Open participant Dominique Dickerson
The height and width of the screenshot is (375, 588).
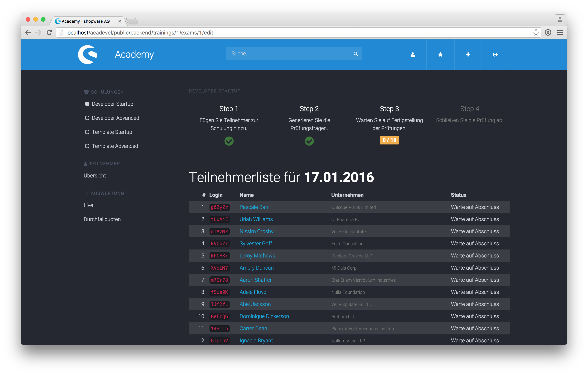(264, 316)
